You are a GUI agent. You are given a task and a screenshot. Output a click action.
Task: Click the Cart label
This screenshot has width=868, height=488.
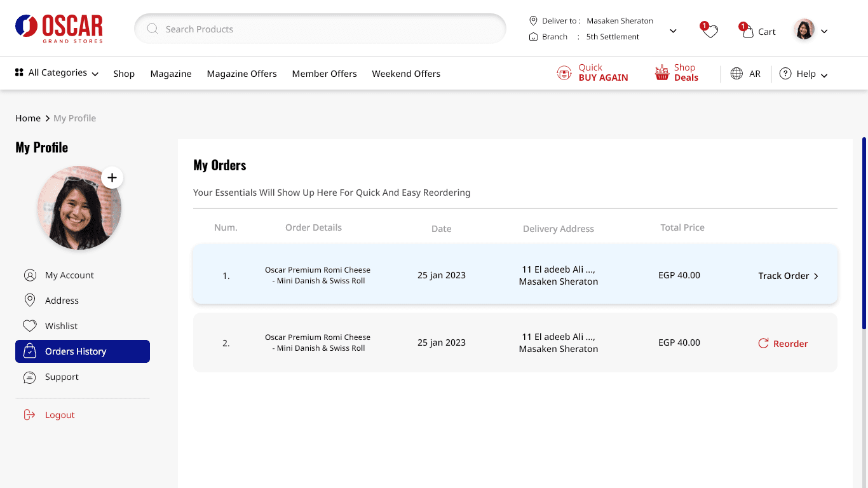pyautogui.click(x=767, y=32)
